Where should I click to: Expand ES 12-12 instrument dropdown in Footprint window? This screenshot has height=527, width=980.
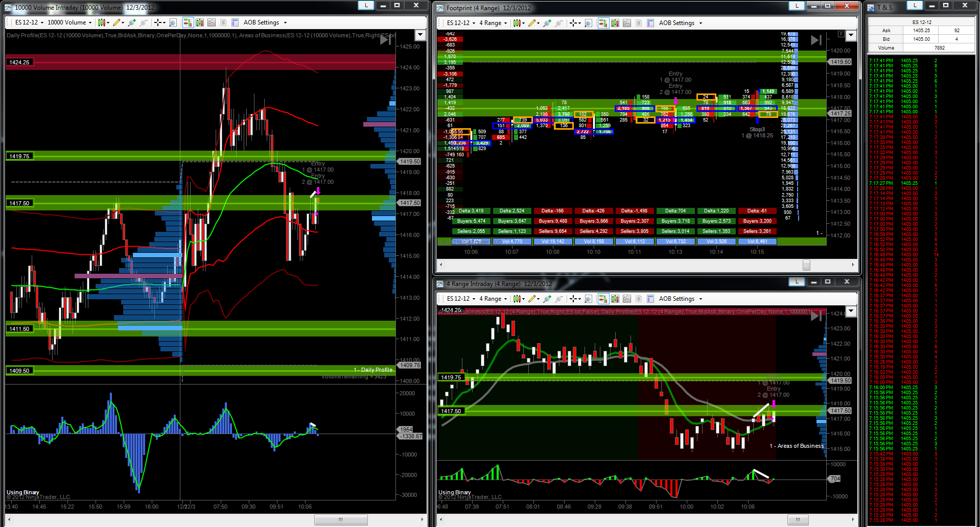[x=474, y=23]
